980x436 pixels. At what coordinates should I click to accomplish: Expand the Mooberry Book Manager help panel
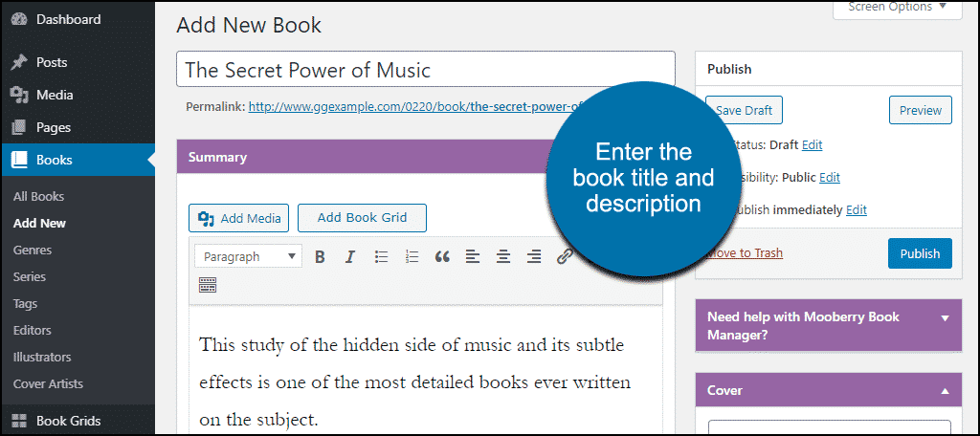coord(945,317)
